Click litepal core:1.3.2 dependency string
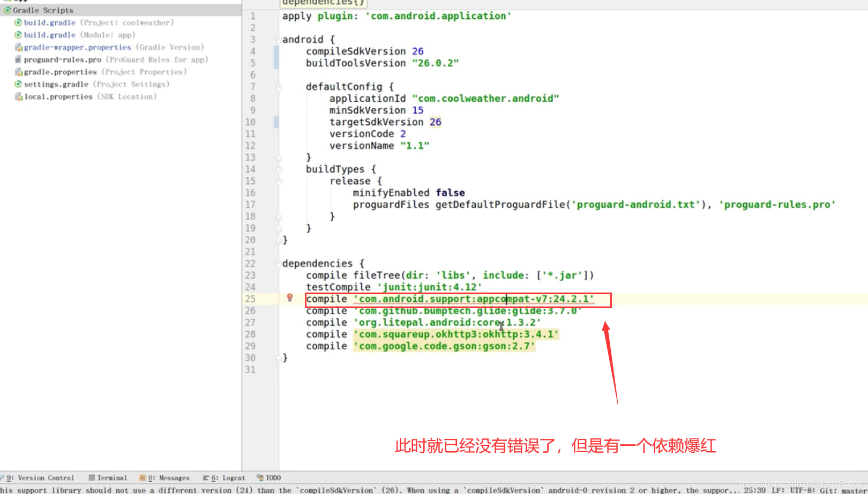Viewport: 868px width, 494px height. point(447,323)
